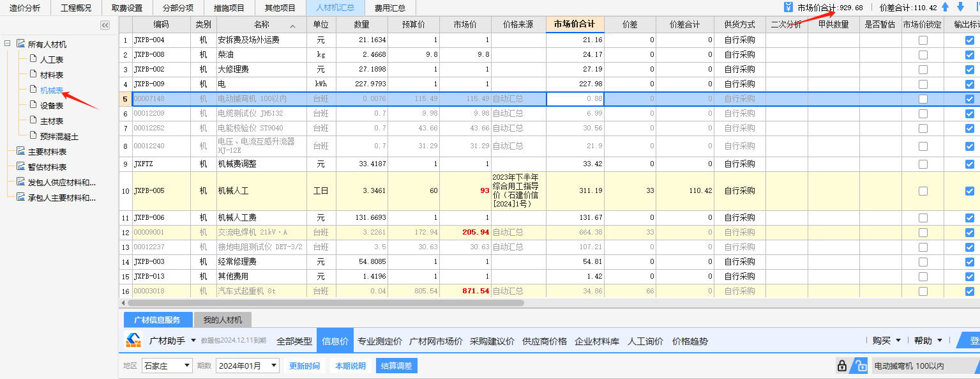Switch to the 费用汇总 tab
The image size is (980, 379).
pos(390,8)
